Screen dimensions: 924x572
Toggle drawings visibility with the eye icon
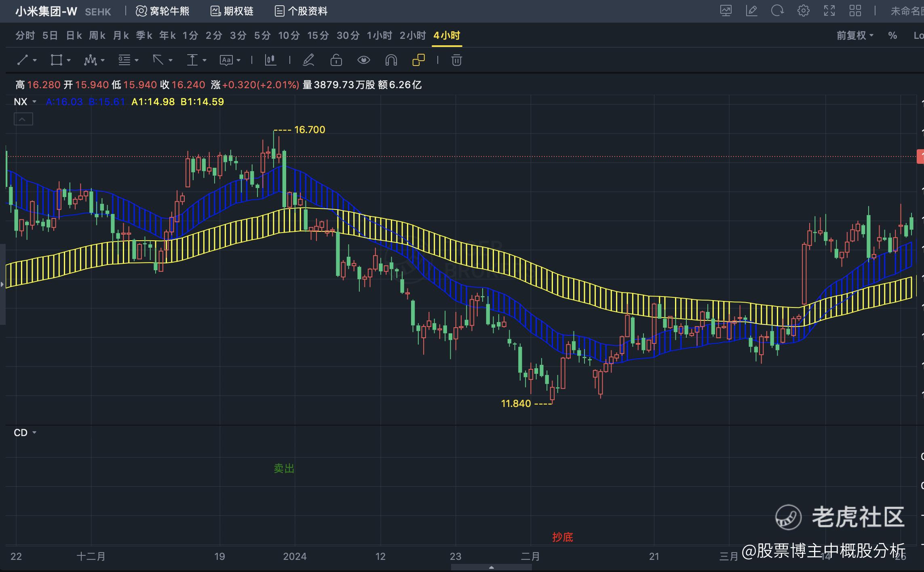(363, 60)
